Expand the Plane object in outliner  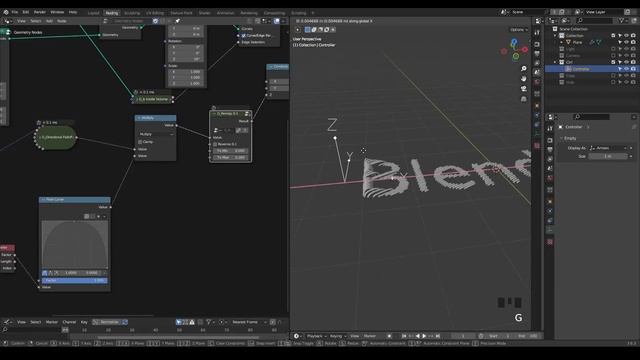click(x=562, y=42)
